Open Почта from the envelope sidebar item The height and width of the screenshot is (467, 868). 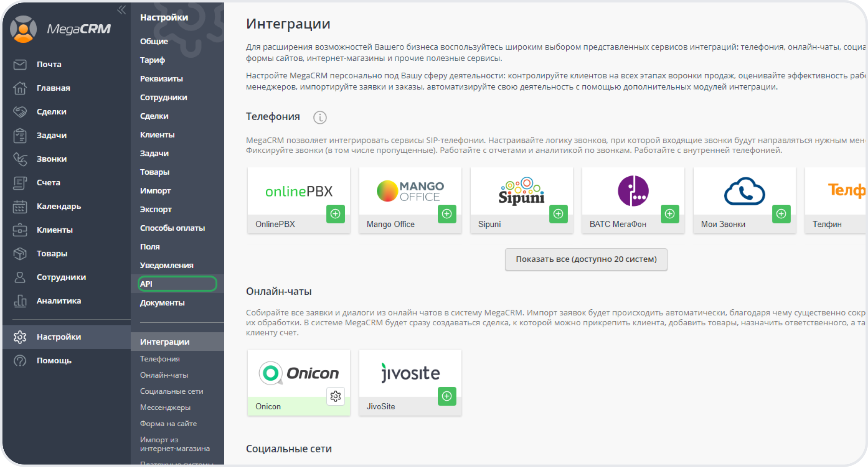point(49,64)
